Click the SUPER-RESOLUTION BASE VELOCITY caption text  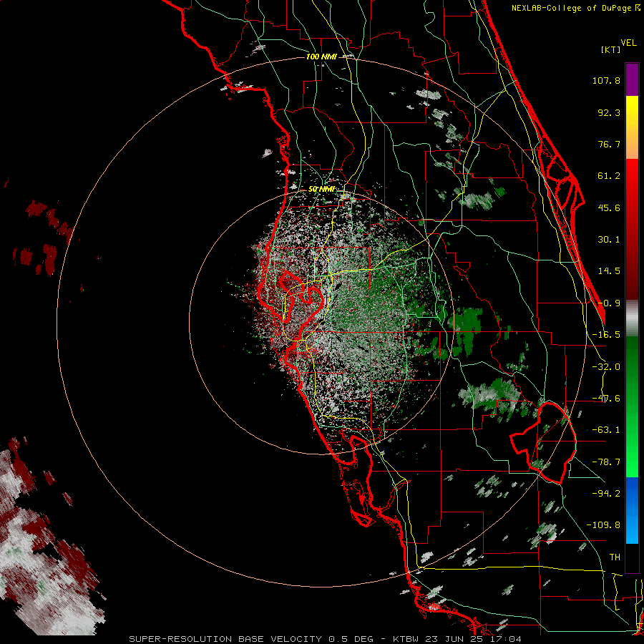(x=227, y=639)
